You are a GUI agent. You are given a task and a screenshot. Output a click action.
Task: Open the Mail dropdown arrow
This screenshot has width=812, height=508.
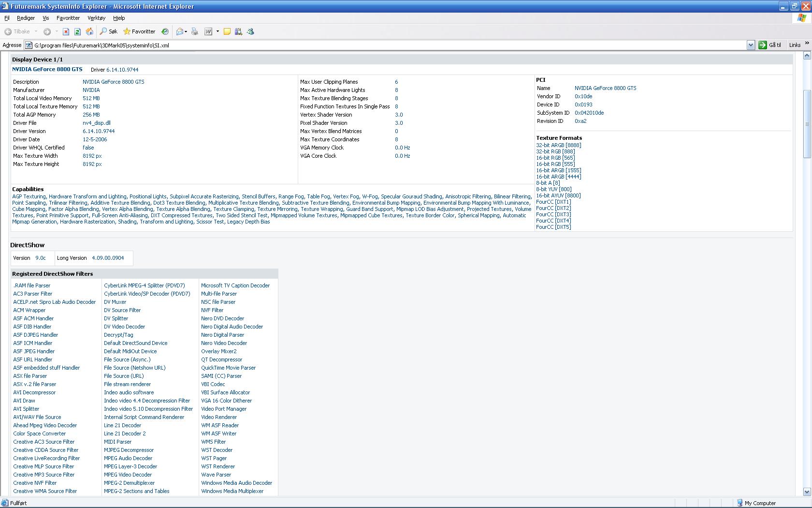(x=187, y=31)
